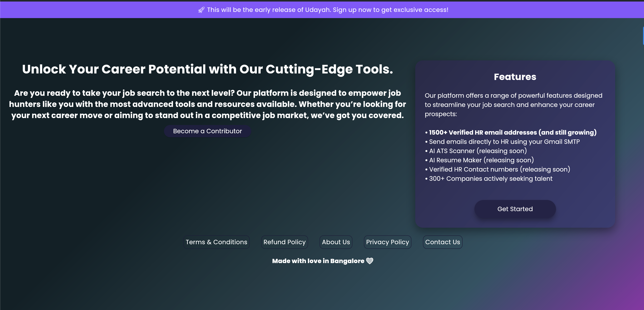Open the Refund Policy link
Viewport: 644px width, 310px height.
point(284,242)
